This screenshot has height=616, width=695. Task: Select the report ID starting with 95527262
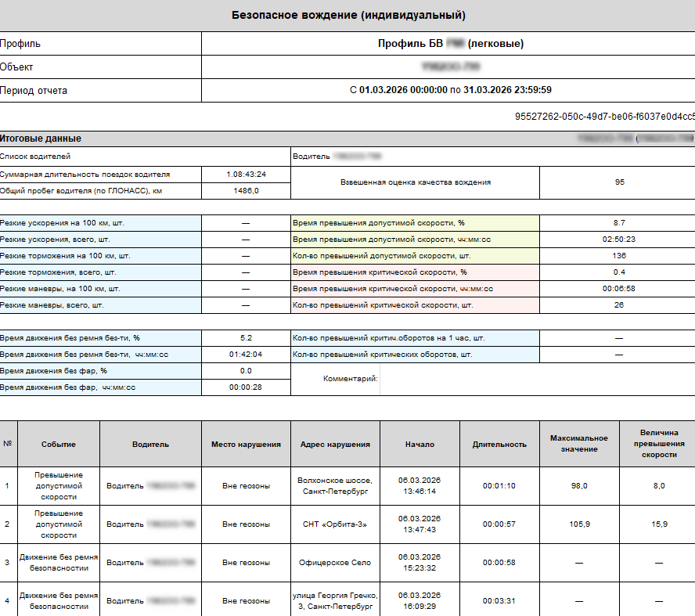pyautogui.click(x=604, y=117)
